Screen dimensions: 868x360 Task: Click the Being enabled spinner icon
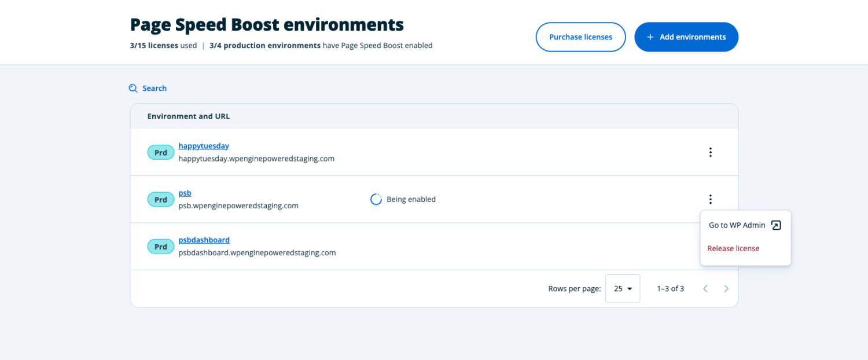pyautogui.click(x=376, y=199)
